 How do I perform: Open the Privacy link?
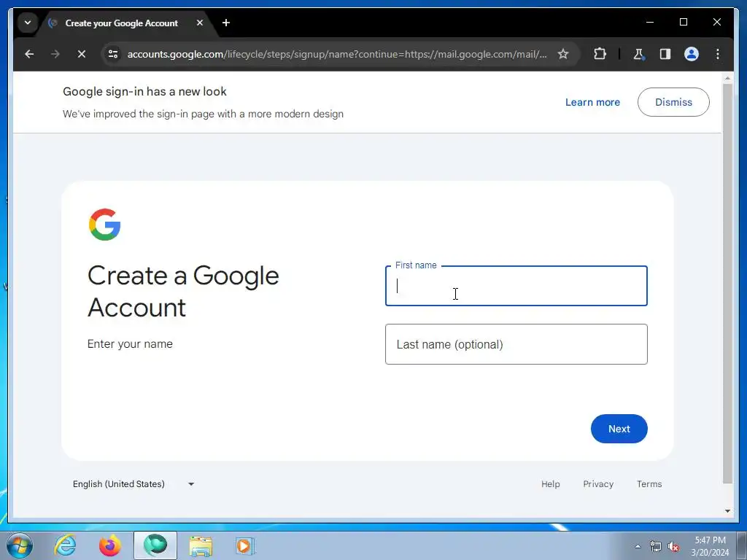[x=598, y=484]
